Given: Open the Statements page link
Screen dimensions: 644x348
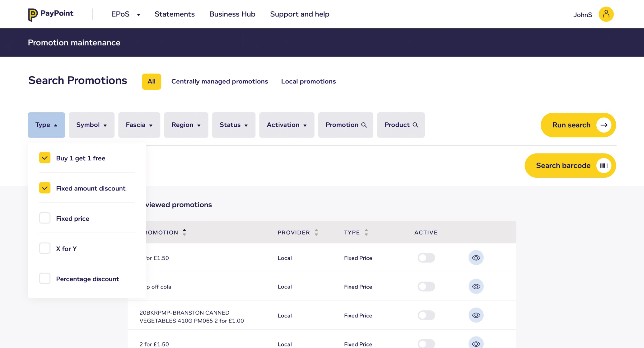Looking at the screenshot, I should [175, 14].
